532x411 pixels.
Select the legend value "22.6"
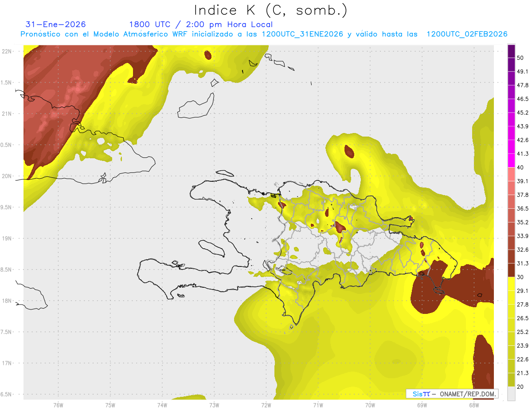pos(523,359)
